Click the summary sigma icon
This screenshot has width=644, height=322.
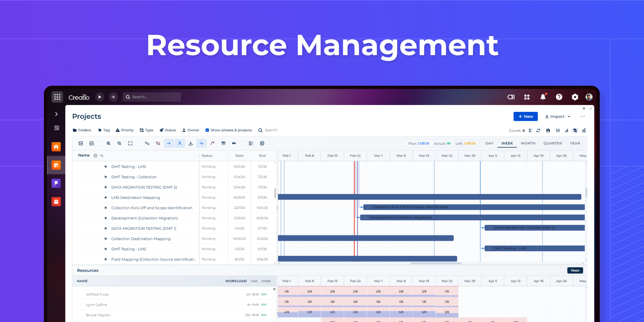coord(530,130)
